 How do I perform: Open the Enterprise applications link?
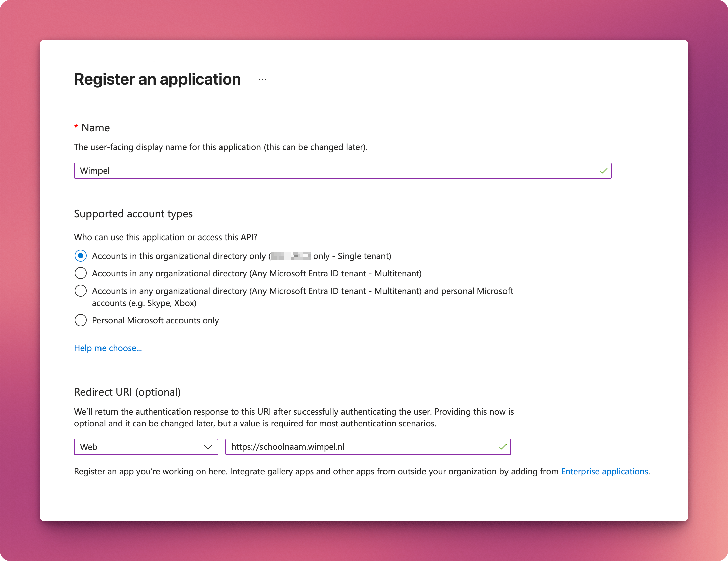pyautogui.click(x=604, y=471)
